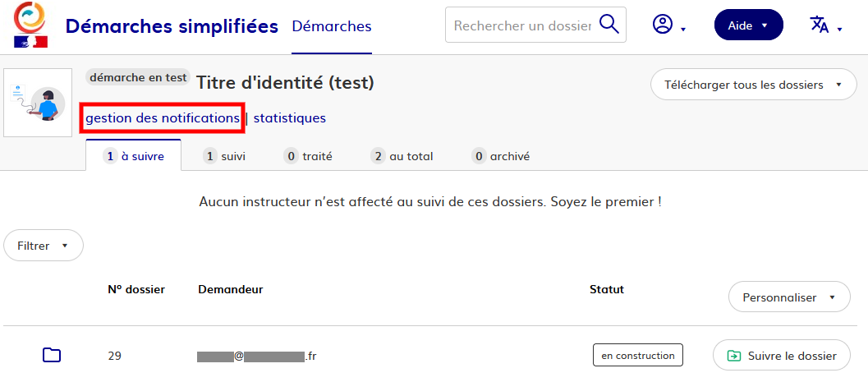
Task: Open the au total tab
Action: [402, 156]
